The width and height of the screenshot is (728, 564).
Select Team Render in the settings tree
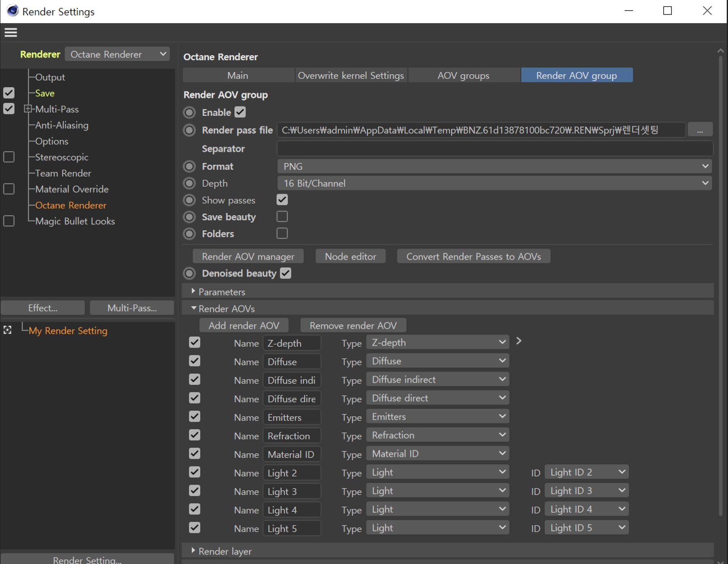coord(63,173)
